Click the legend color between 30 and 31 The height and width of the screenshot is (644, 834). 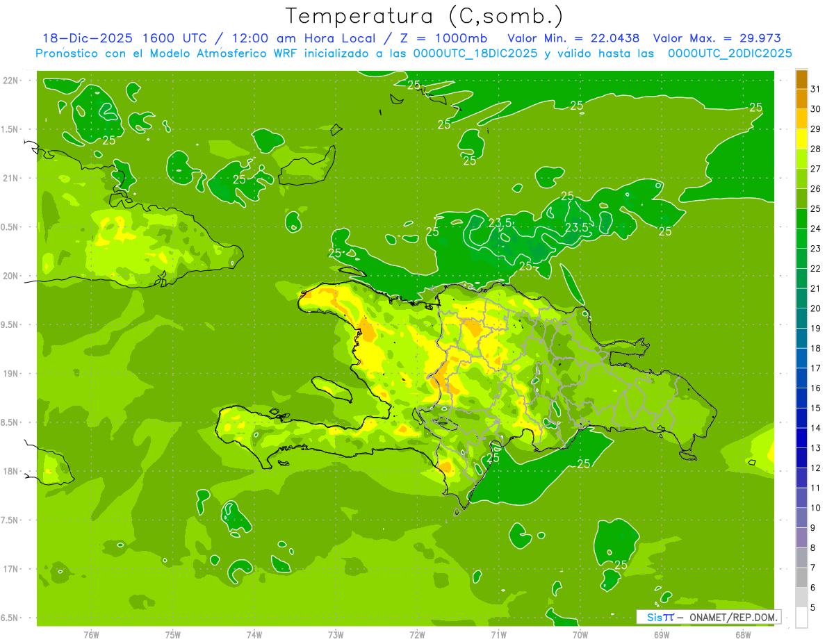click(x=801, y=99)
